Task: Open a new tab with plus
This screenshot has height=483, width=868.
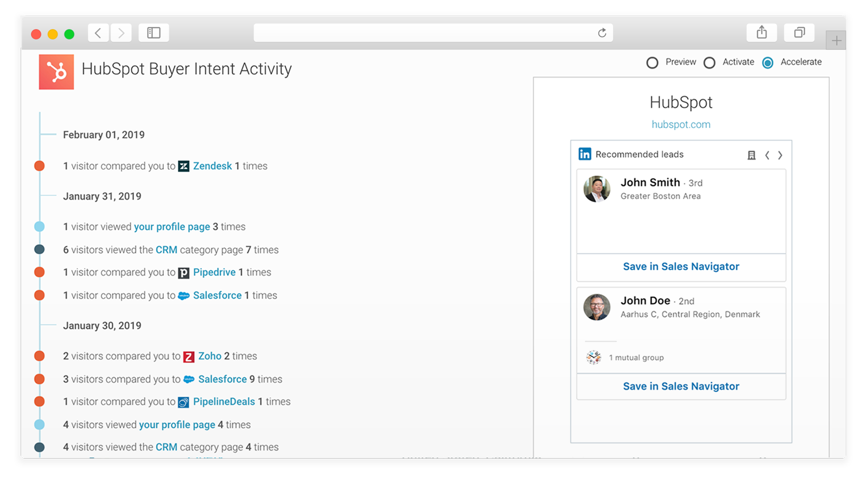Action: tap(836, 40)
